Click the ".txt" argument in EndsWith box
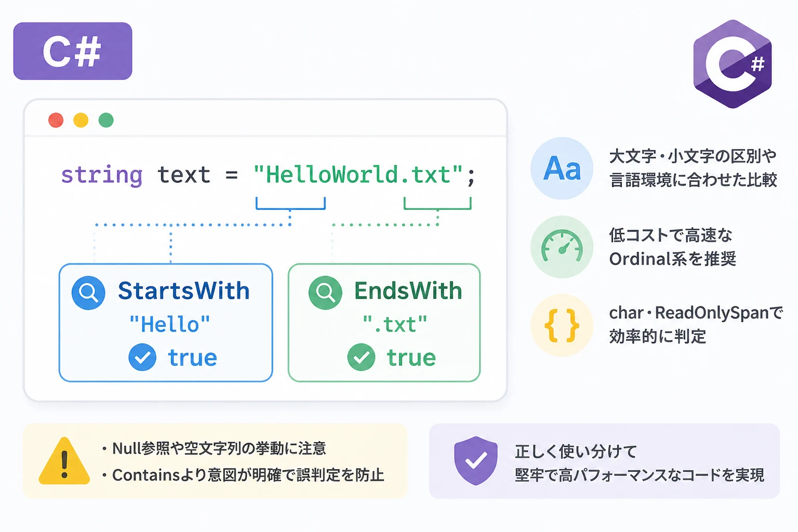The width and height of the screenshot is (798, 532). (395, 325)
